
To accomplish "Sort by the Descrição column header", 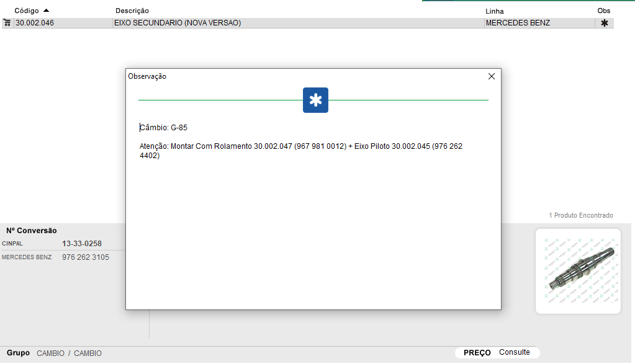I will (x=132, y=11).
